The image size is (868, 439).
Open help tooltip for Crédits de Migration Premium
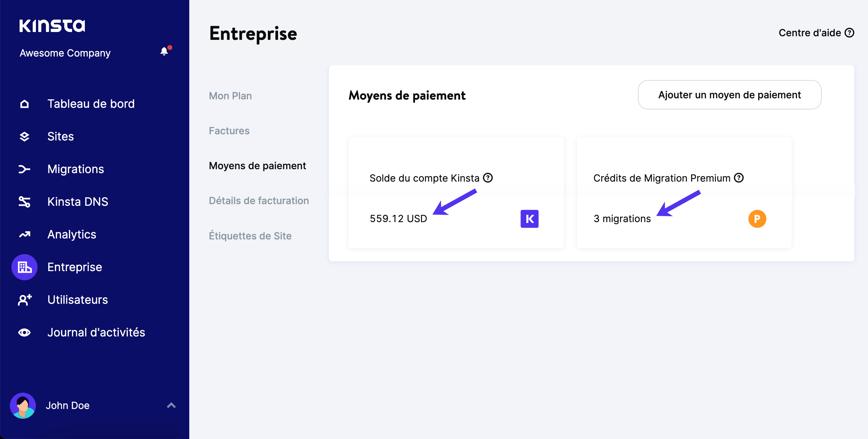(x=739, y=178)
